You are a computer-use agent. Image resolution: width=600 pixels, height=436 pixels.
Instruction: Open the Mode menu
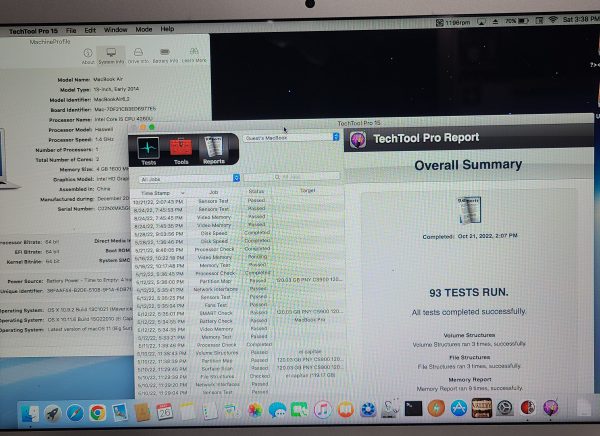tap(144, 30)
